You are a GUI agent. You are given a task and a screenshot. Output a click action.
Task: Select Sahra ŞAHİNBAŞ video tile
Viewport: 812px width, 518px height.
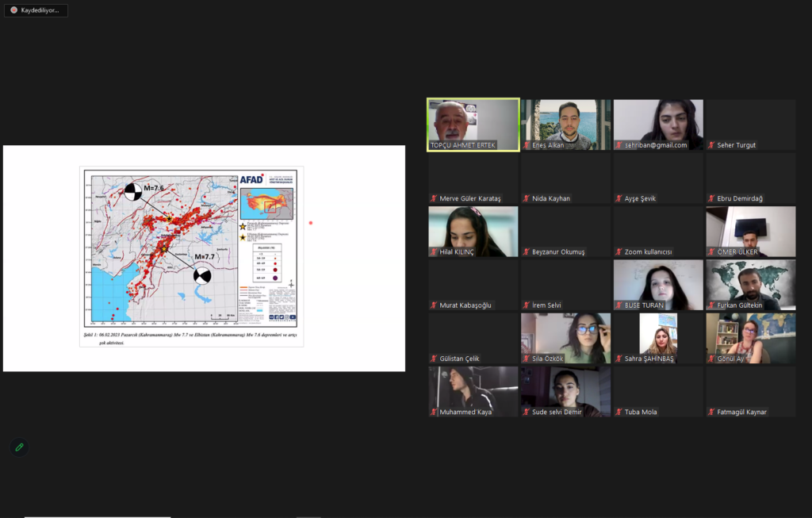click(x=658, y=338)
